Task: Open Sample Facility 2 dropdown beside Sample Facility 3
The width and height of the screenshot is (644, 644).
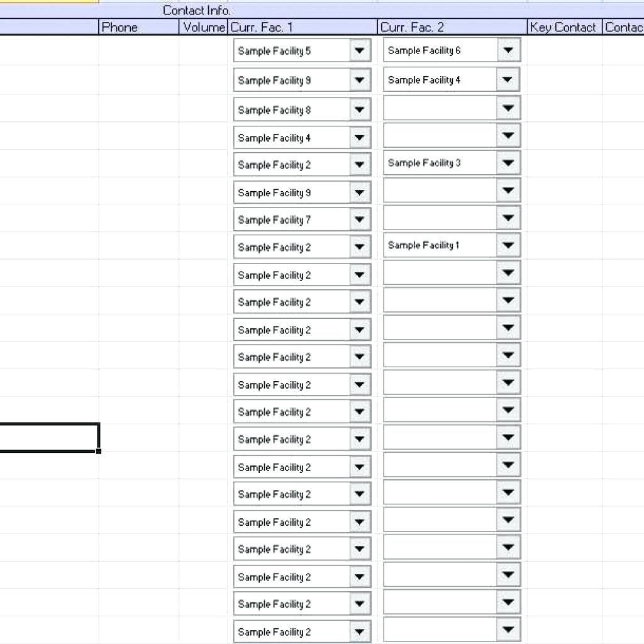Action: pyautogui.click(x=360, y=165)
